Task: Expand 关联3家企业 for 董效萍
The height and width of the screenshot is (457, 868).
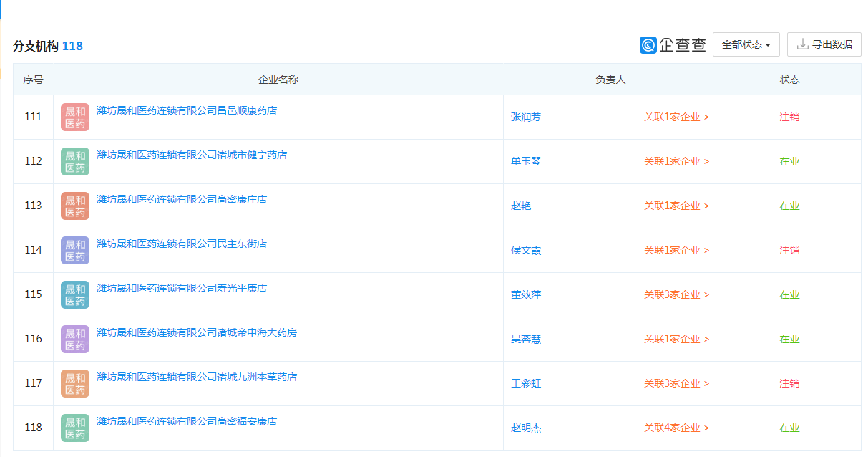Action: 676,294
